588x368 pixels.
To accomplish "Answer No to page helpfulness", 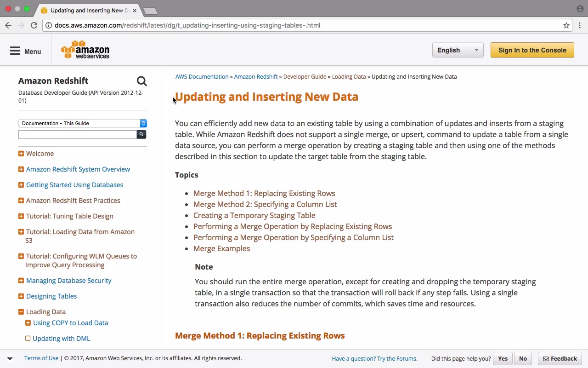I will tap(523, 359).
